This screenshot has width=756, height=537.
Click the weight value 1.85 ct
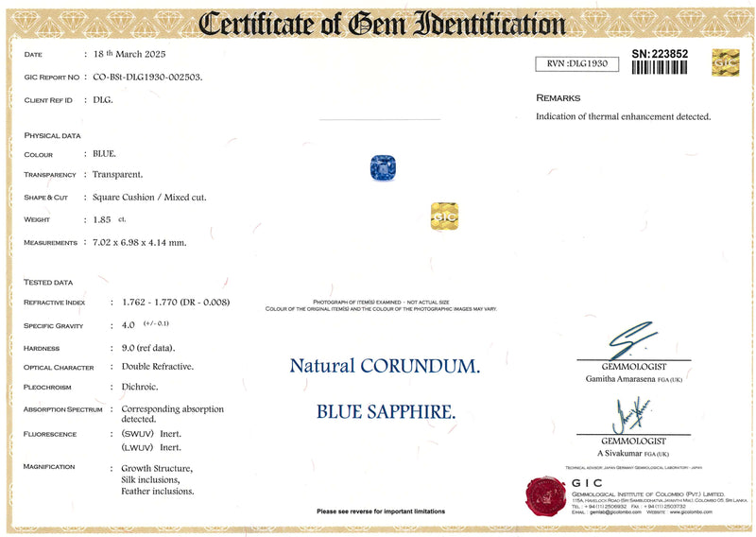pos(109,219)
